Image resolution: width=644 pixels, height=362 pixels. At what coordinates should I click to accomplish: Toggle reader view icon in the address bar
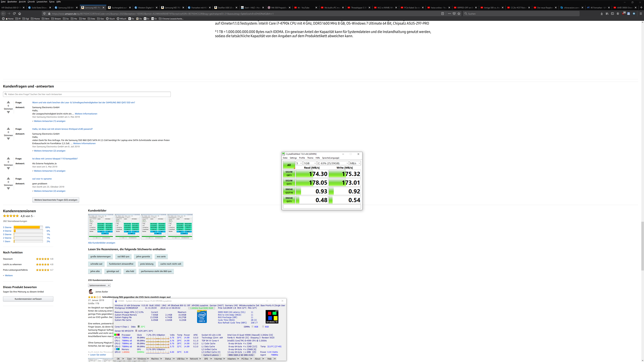point(443,13)
